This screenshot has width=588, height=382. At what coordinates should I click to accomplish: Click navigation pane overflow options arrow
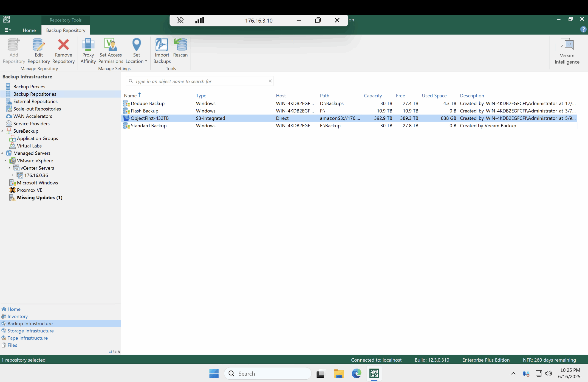[x=119, y=352]
